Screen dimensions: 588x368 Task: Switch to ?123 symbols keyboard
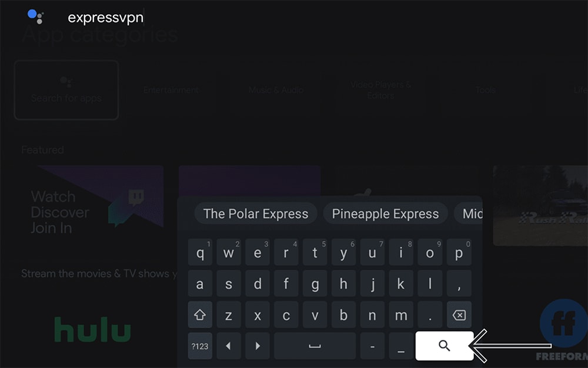[x=200, y=346]
